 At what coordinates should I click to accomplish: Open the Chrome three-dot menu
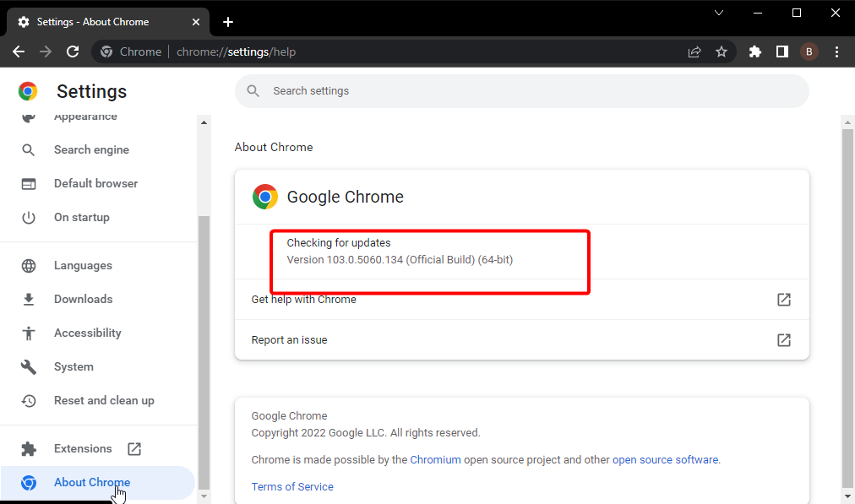click(x=836, y=51)
